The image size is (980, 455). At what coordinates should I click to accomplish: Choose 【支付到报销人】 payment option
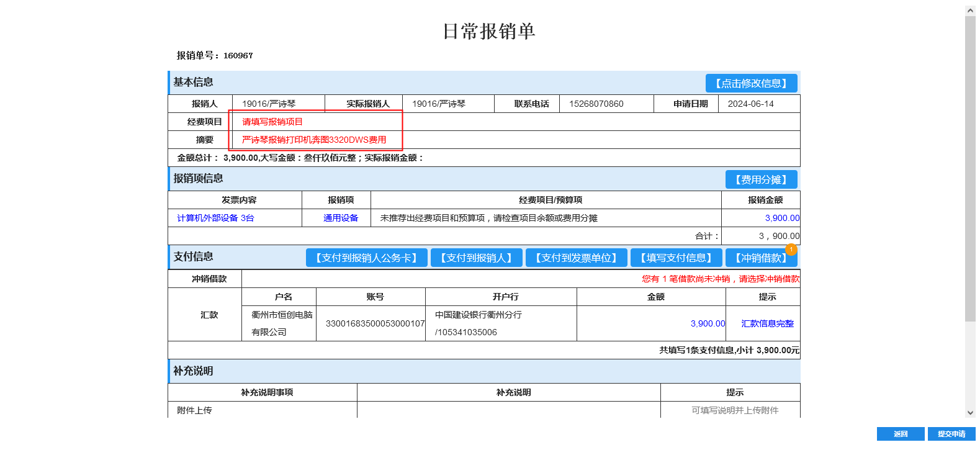pos(476,258)
